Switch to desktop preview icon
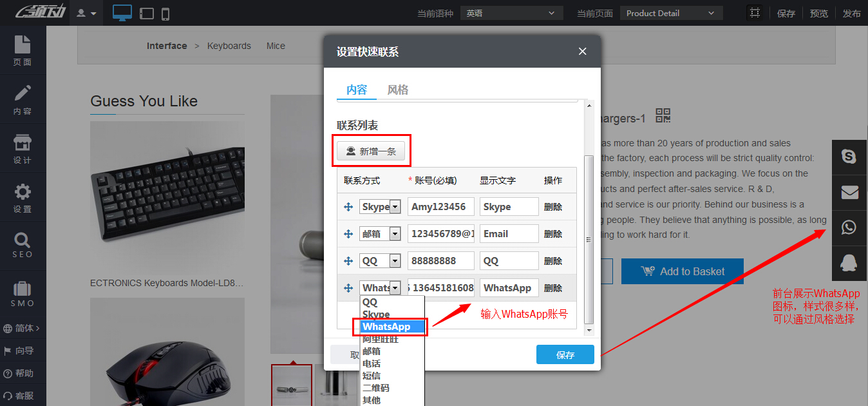Screen dimensions: 868x406 (122, 13)
